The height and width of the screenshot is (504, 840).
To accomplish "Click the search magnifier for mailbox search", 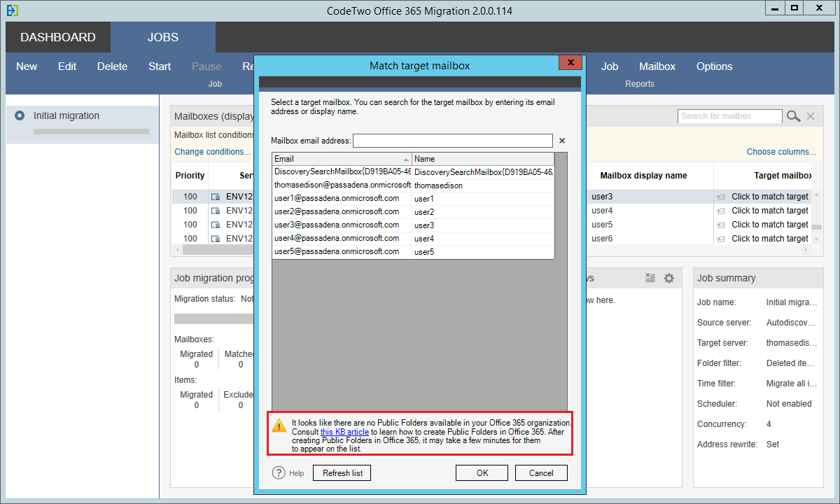I will tap(793, 115).
